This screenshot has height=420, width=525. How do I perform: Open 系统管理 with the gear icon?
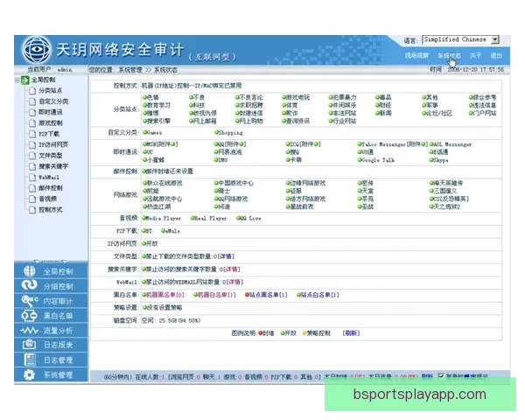[x=29, y=374]
